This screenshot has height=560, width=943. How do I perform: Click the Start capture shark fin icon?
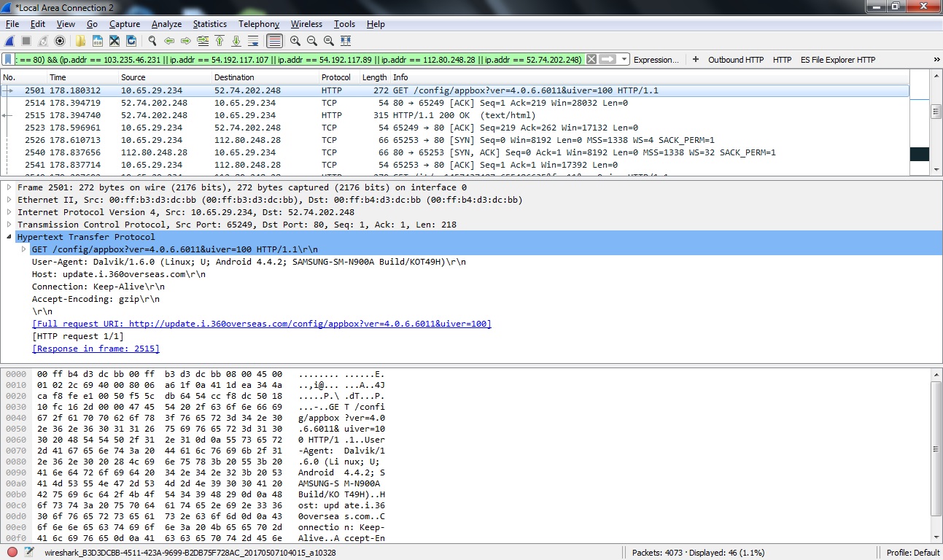tap(9, 42)
